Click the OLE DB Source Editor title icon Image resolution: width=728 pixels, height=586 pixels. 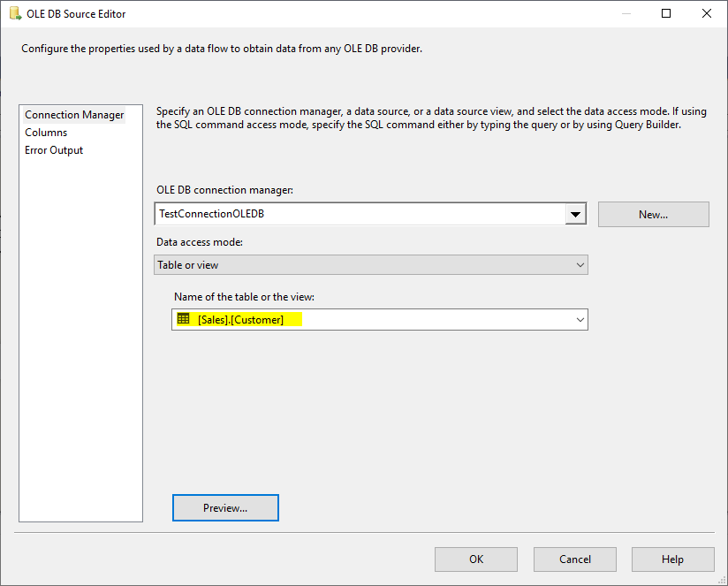[x=15, y=13]
